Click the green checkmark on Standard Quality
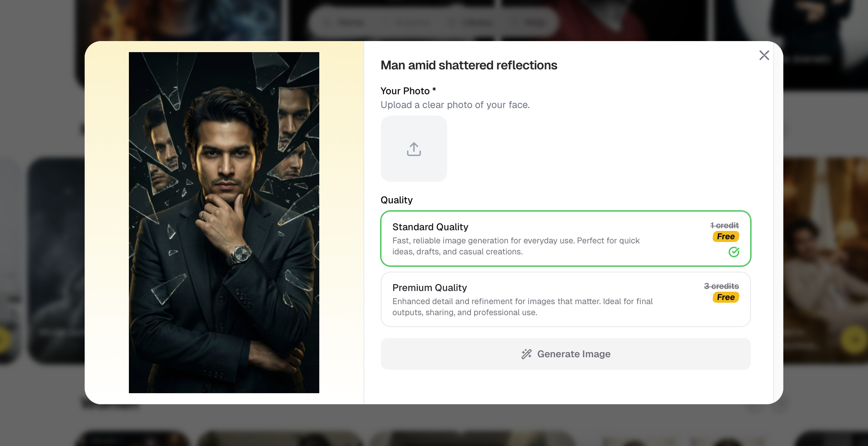The image size is (868, 446). click(734, 252)
